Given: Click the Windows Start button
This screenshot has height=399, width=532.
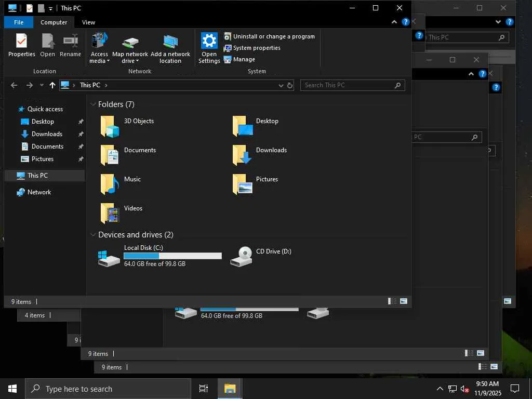Looking at the screenshot, I should tap(12, 389).
